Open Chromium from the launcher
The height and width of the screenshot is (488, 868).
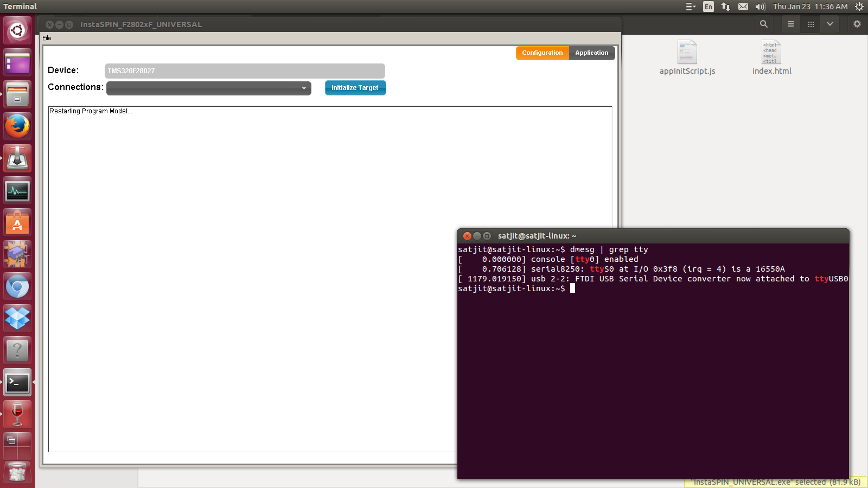tap(17, 286)
